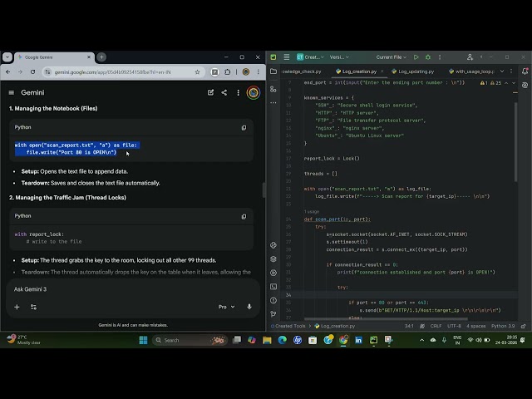The width and height of the screenshot is (532, 399).
Task: Close the Google Gemini tab
Action: [89, 57]
